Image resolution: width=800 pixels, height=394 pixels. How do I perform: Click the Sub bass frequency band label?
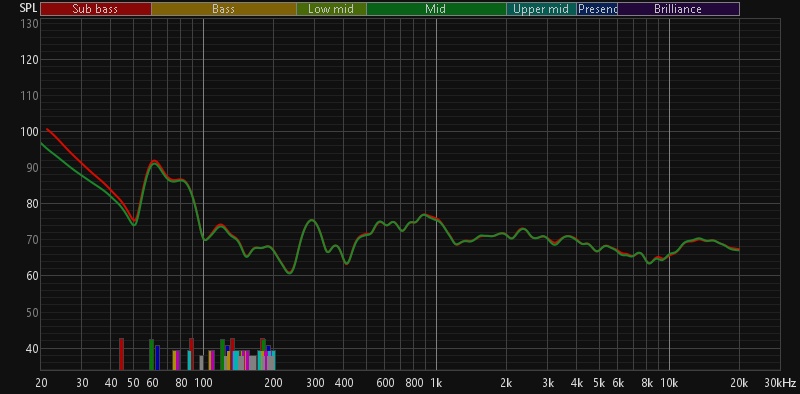(x=96, y=9)
